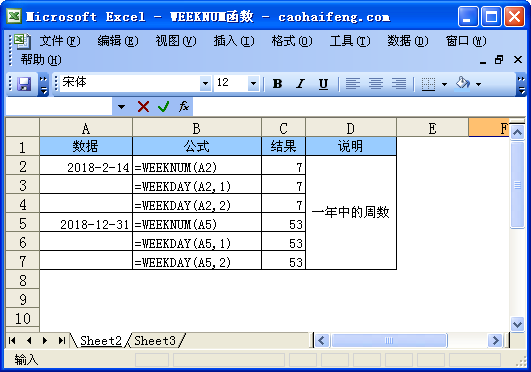The height and width of the screenshot is (372, 531).
Task: Switch to Sheet3 tab
Action: (x=155, y=340)
